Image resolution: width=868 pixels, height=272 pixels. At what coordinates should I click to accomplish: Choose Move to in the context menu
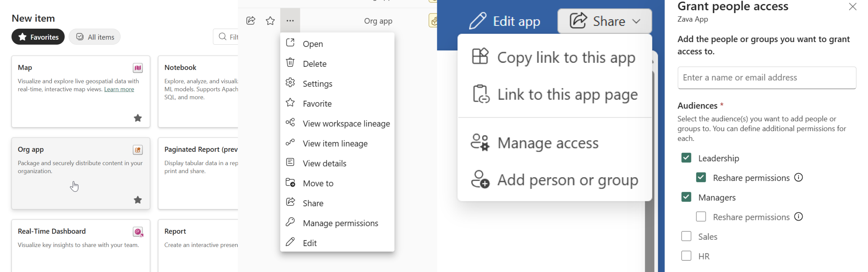pyautogui.click(x=337, y=183)
